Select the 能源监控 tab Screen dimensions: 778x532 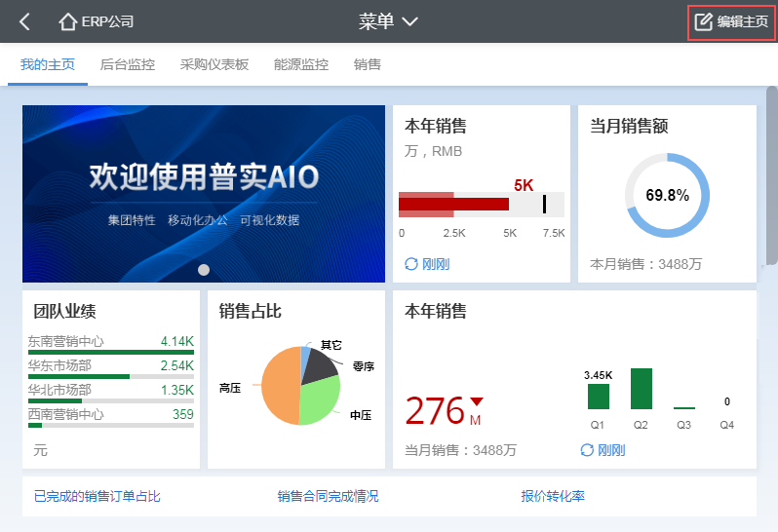301,65
